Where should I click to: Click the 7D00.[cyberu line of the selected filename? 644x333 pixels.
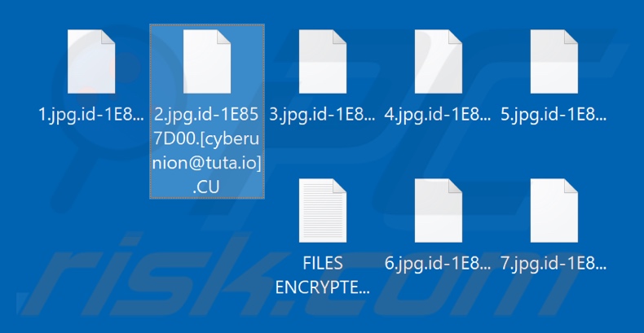(x=207, y=140)
